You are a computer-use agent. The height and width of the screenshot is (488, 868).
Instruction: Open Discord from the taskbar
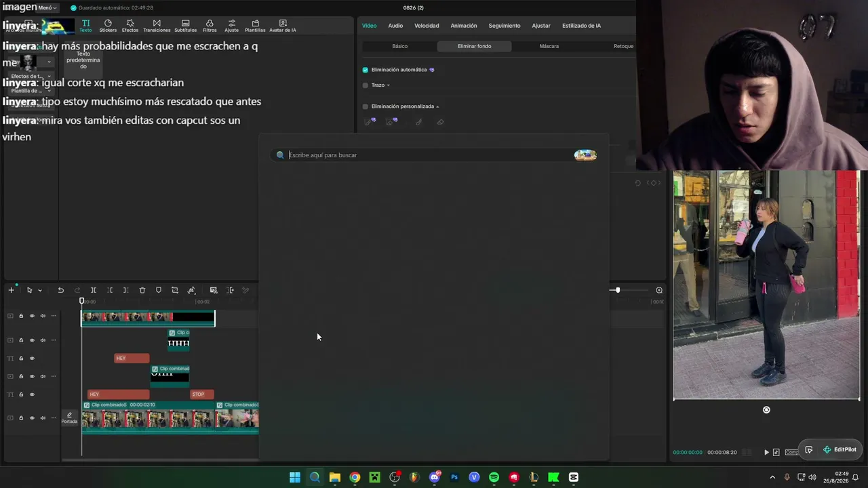point(435,477)
